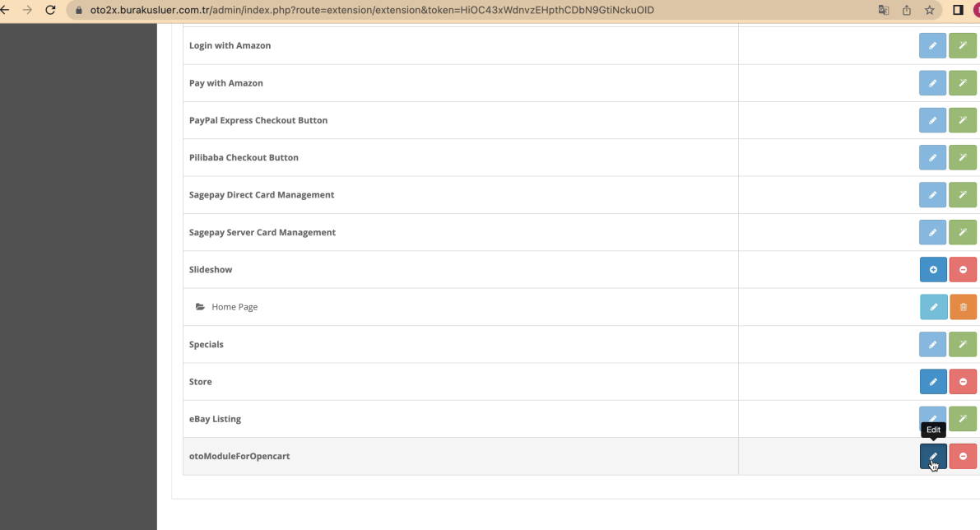Screen dimensions: 980x530
Task: Uninstall the Store module
Action: [963, 382]
